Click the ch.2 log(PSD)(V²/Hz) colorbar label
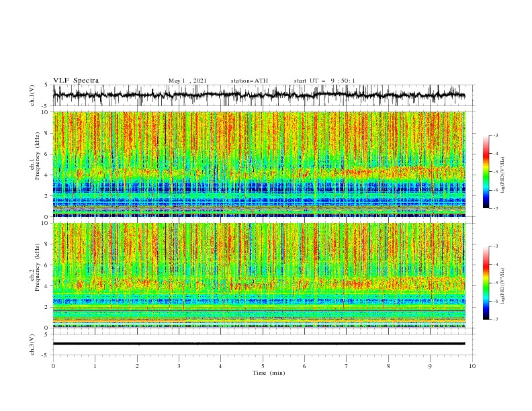This screenshot has height=411, width=532. click(x=502, y=286)
